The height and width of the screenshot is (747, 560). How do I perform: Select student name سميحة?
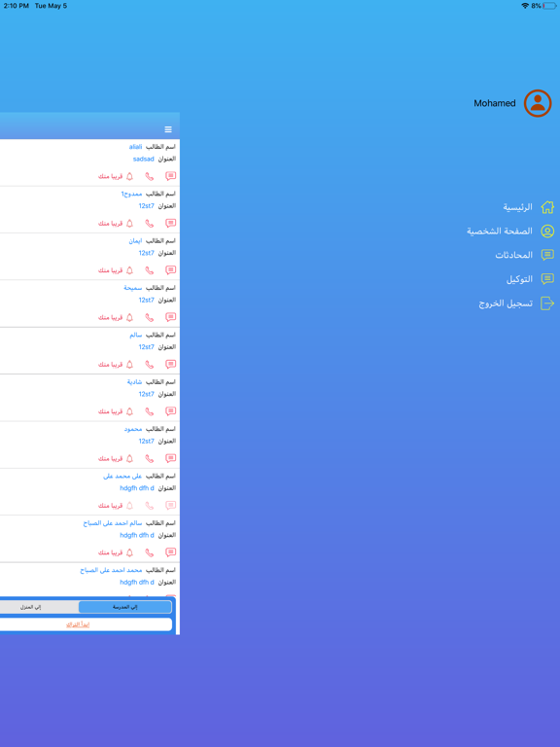pyautogui.click(x=133, y=288)
